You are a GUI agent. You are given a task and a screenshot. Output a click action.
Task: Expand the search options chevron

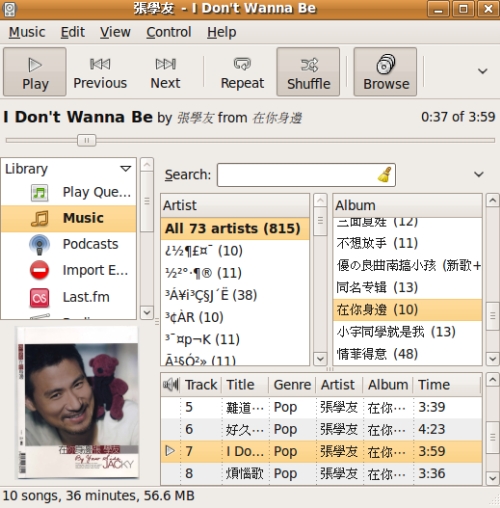(479, 174)
